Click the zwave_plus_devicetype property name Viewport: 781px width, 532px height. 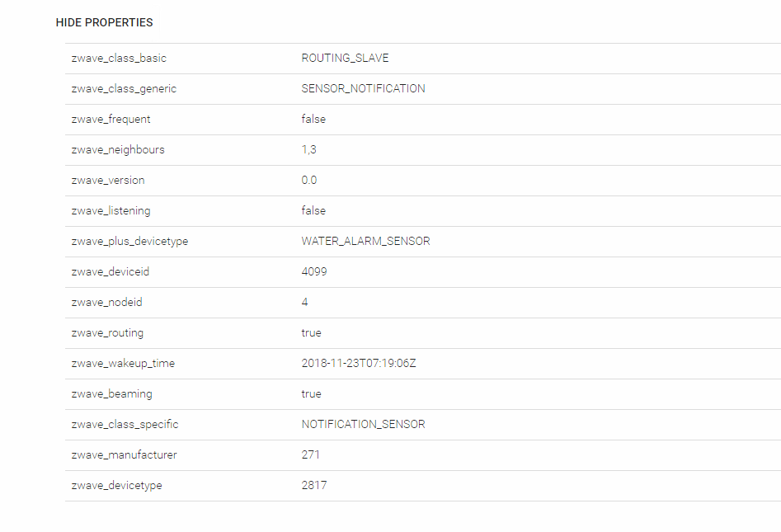point(129,242)
